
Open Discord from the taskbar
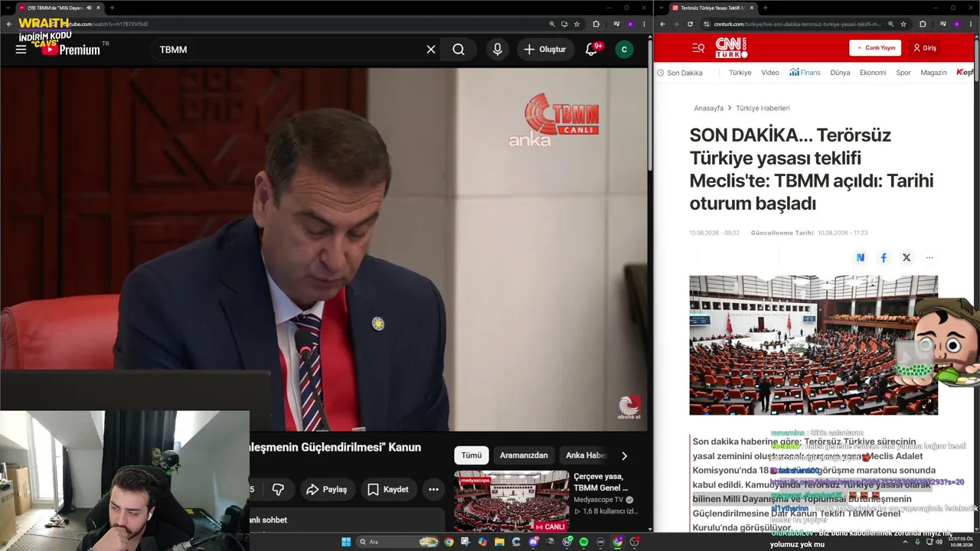click(x=534, y=542)
